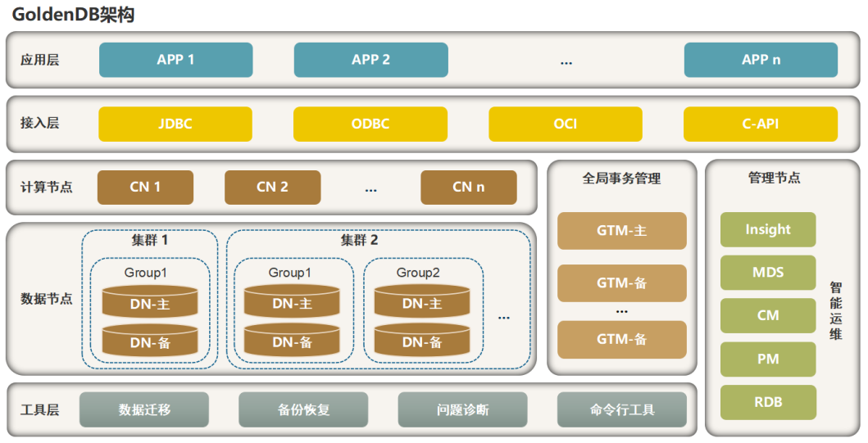Click DN-备 cylinder in 集群 1 Group1

point(150,340)
